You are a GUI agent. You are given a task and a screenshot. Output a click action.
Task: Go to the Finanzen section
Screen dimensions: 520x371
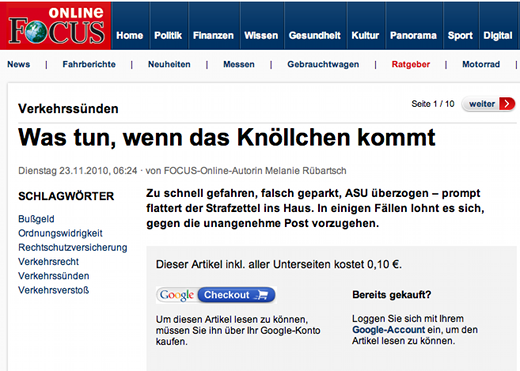pos(213,35)
